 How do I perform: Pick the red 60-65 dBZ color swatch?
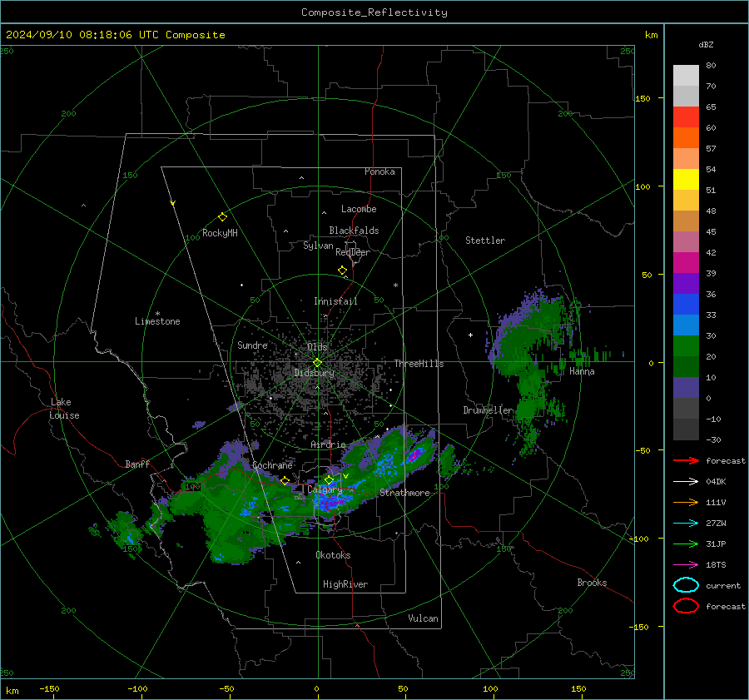click(686, 117)
